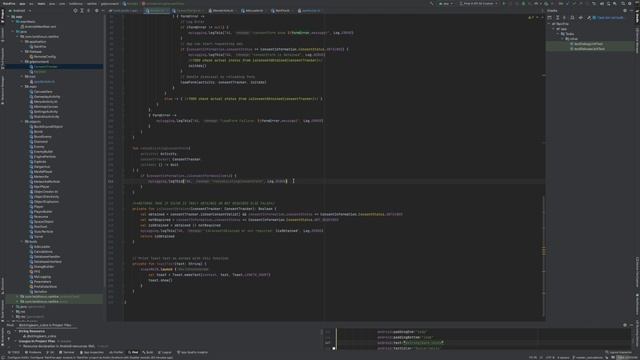640x360 pixels.
Task: Open the Build tool window
Action: 148,352
